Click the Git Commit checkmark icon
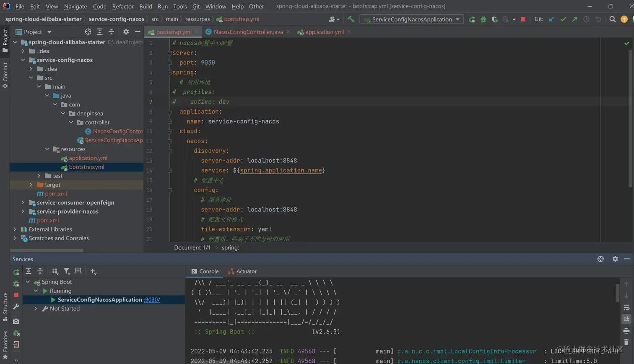The image size is (634, 364). (563, 19)
